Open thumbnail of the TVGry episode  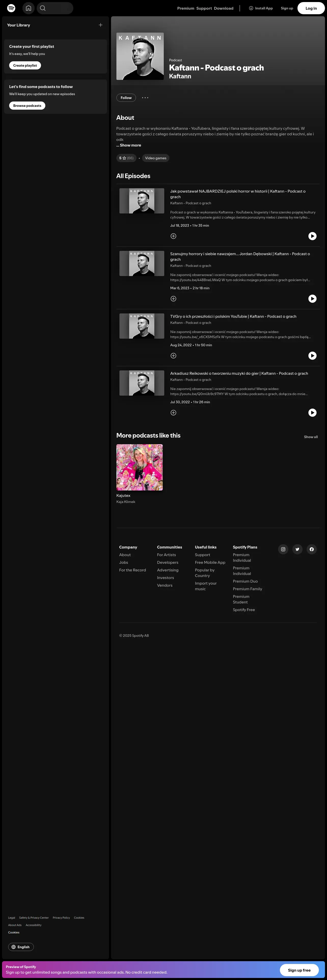[x=142, y=326]
